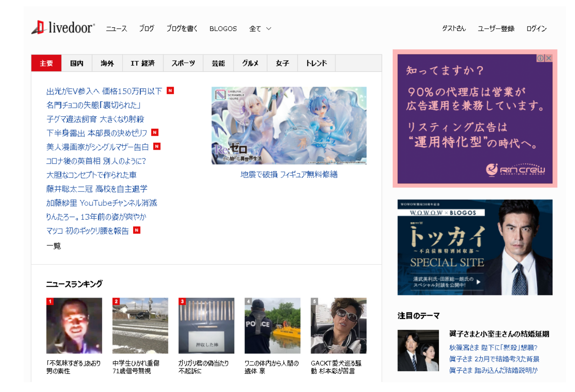Open headline 名門チョコの失態「裏切られた」
575x392 pixels.
coord(94,105)
